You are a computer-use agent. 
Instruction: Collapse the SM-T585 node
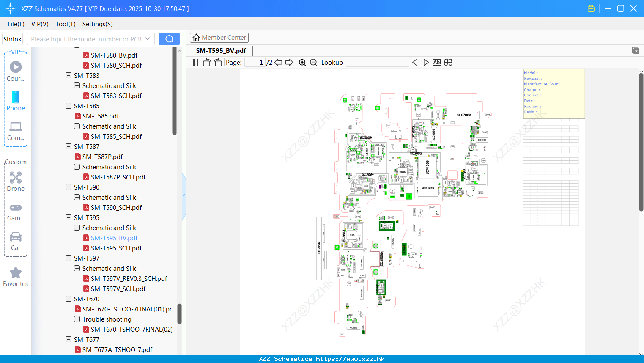point(69,106)
